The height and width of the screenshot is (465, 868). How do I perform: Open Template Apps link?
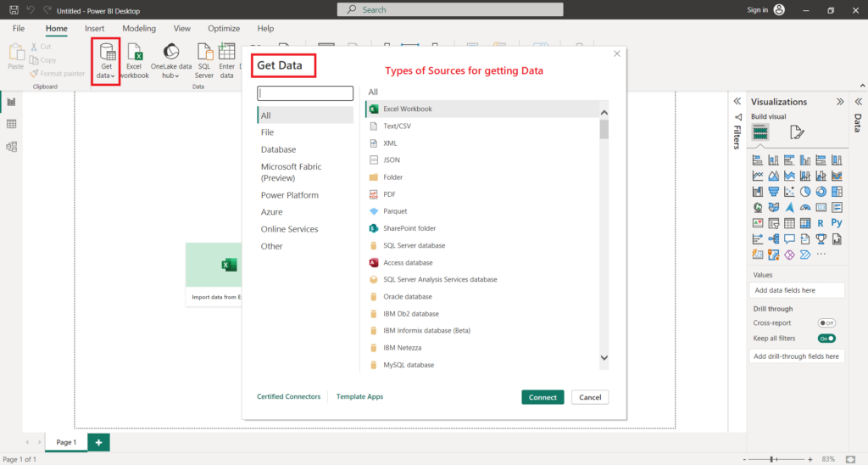pos(359,397)
